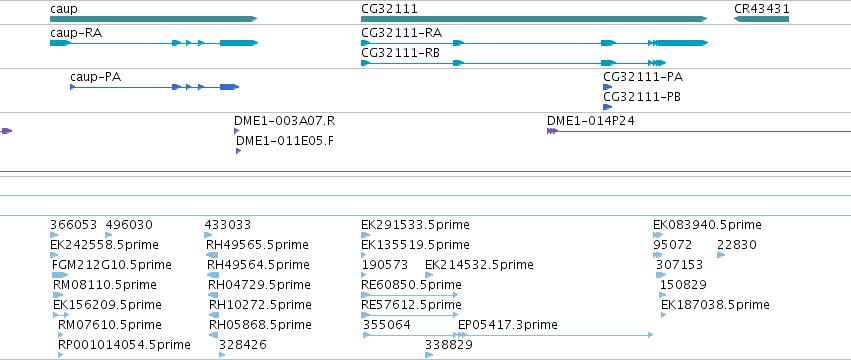Select the DME1-003A07.R marker
Image resolution: width=851 pixels, height=360 pixels.
[x=236, y=131]
